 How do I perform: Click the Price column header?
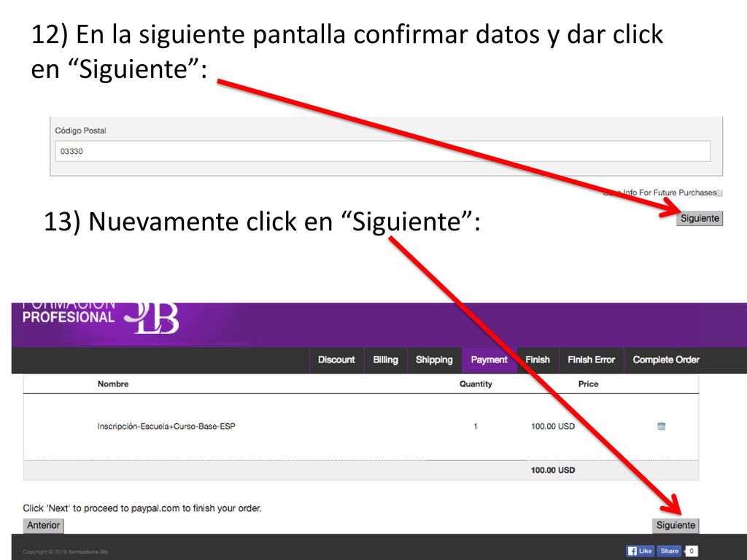589,384
